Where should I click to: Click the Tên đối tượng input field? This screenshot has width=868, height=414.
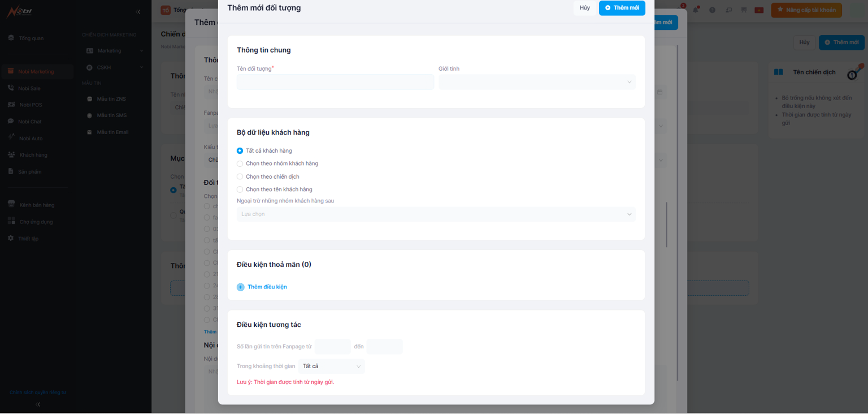(335, 82)
